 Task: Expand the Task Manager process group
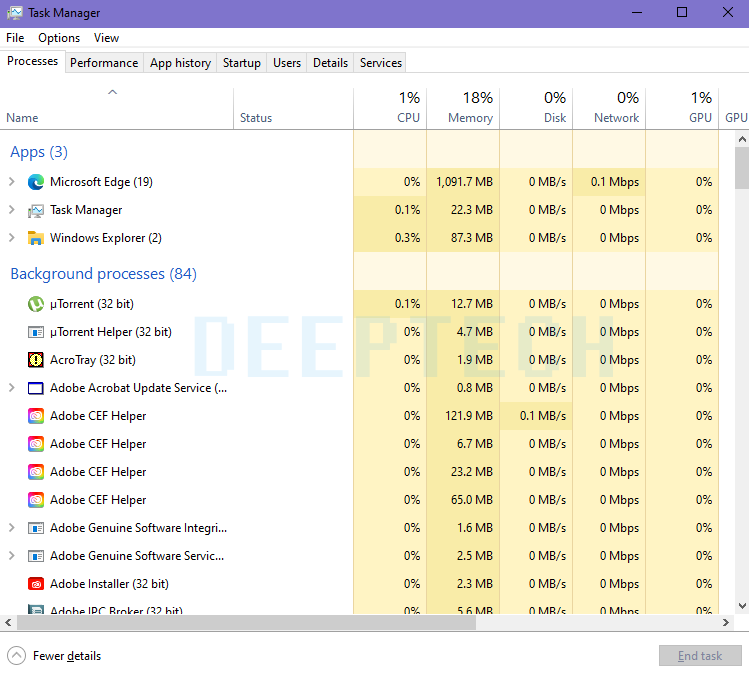tap(12, 210)
